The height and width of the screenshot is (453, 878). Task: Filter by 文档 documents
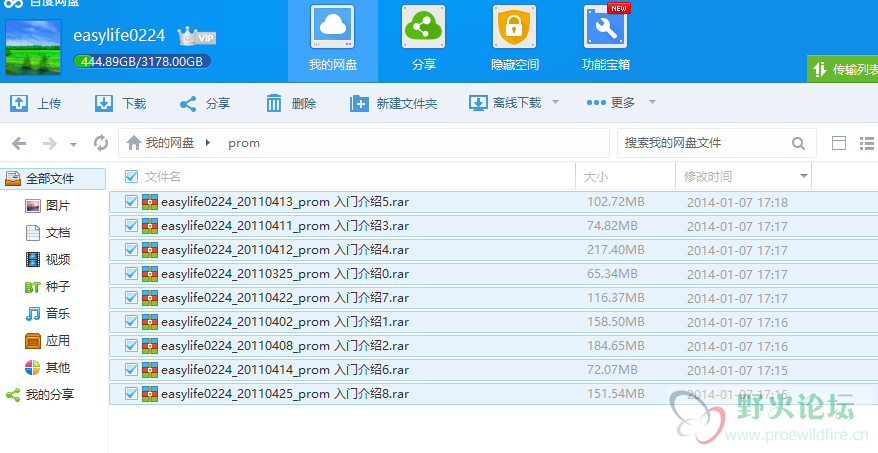(x=48, y=232)
